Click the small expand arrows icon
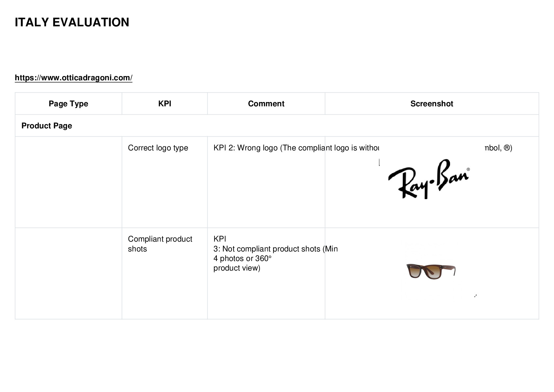Image resolution: width=554 pixels, height=392 pixels. point(475,296)
